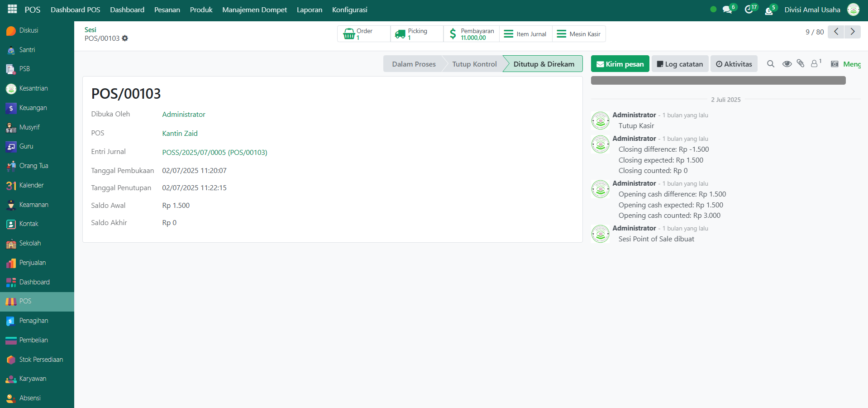The width and height of the screenshot is (868, 408).
Task: Open the Konfigurasi menu
Action: (349, 10)
